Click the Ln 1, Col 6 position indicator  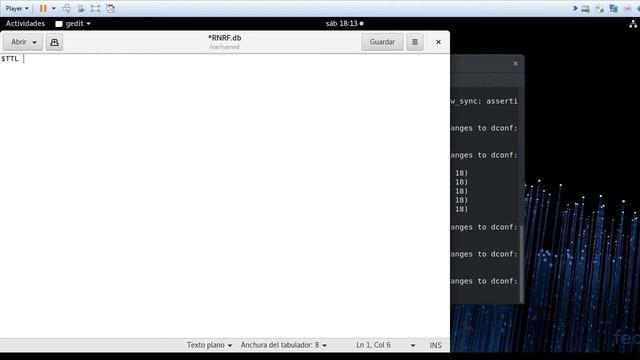pyautogui.click(x=373, y=345)
